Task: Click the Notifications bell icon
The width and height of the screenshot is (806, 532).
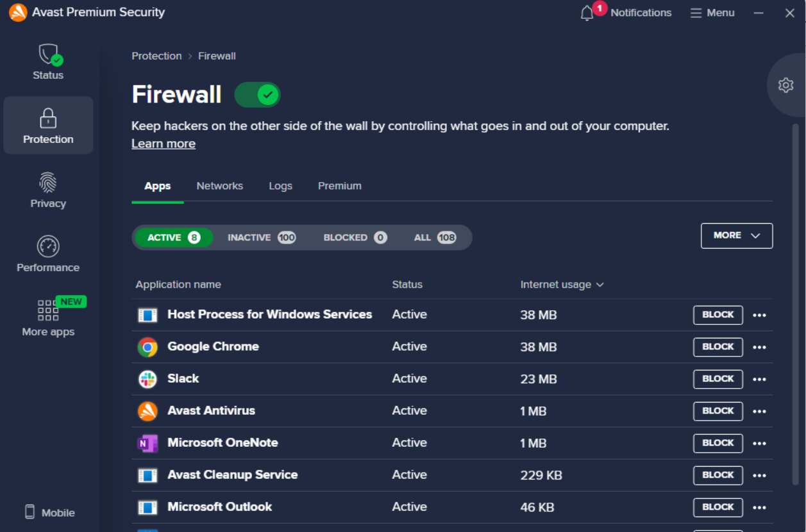Action: [x=587, y=13]
